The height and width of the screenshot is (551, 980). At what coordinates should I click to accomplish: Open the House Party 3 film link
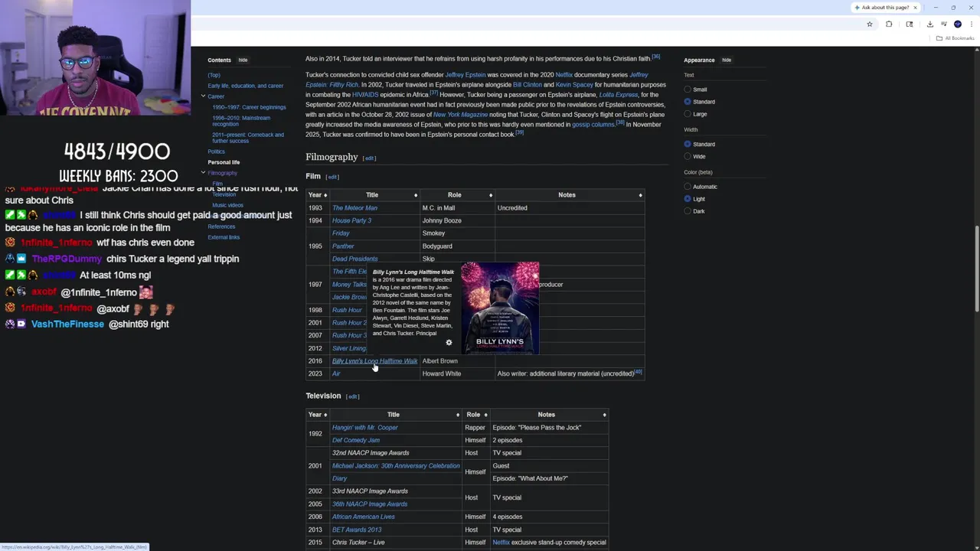(351, 220)
